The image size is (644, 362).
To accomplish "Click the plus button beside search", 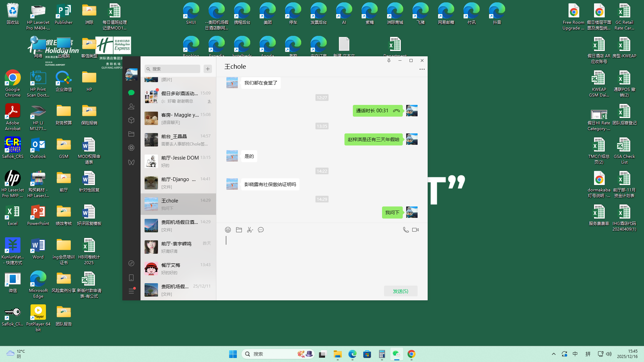I will tap(208, 69).
